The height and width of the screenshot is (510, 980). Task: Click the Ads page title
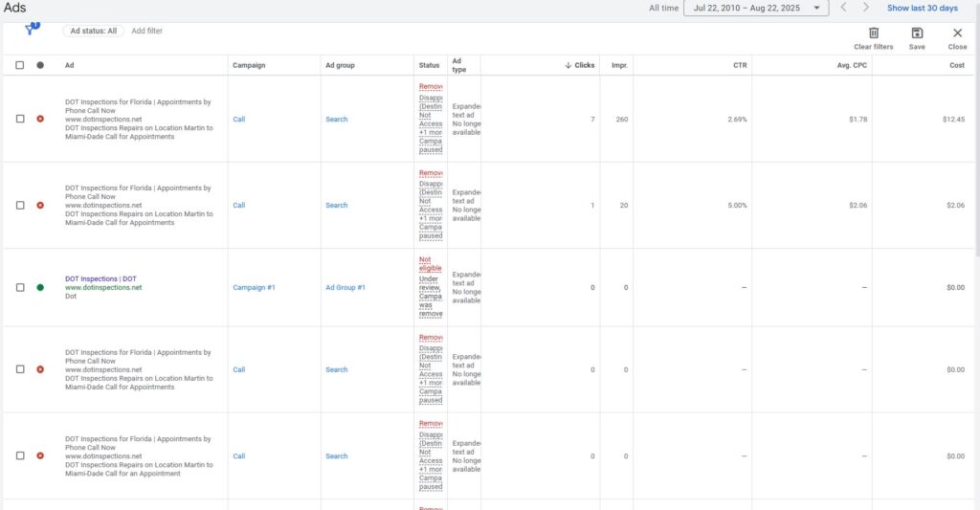point(15,8)
